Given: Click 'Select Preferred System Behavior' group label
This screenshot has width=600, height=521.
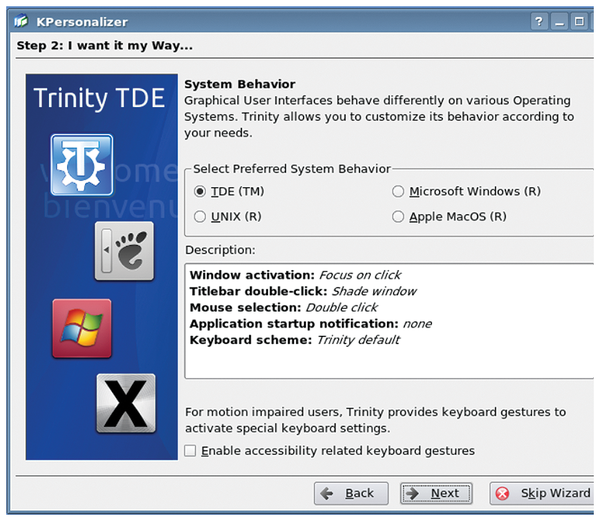Looking at the screenshot, I should pyautogui.click(x=292, y=169).
